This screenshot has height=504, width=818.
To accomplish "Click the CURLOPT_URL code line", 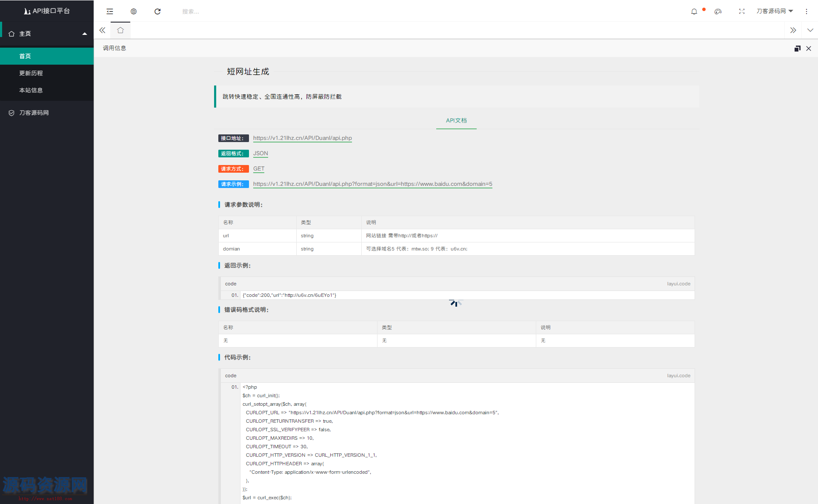I will (372, 413).
